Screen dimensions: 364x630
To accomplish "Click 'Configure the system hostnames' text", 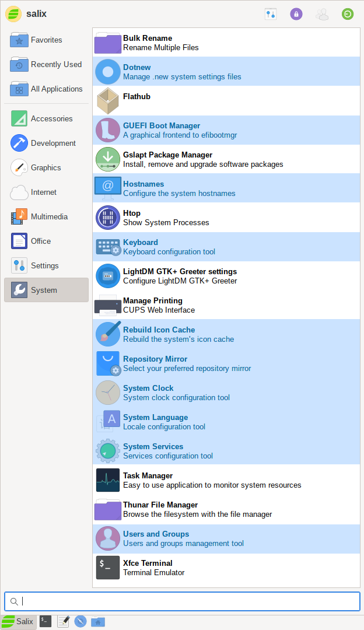I will point(179,194).
